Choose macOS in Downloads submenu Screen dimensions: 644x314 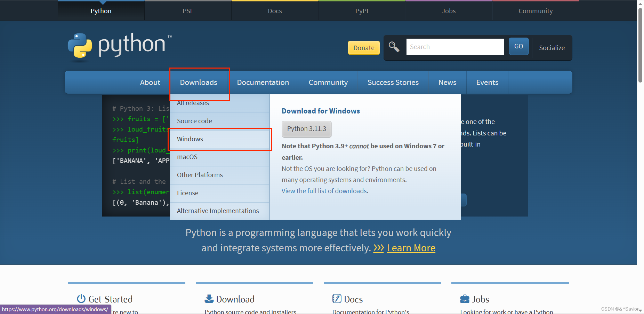(x=220, y=157)
